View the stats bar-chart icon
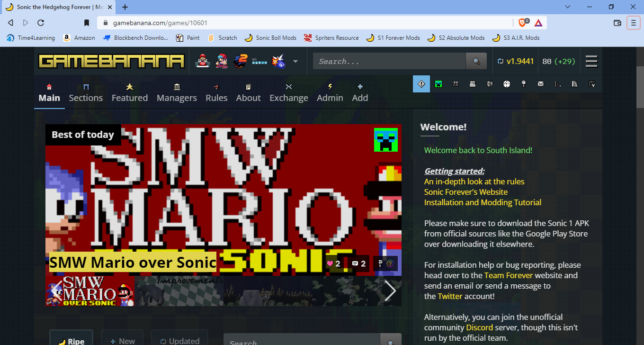644x345 pixels. (x=558, y=84)
